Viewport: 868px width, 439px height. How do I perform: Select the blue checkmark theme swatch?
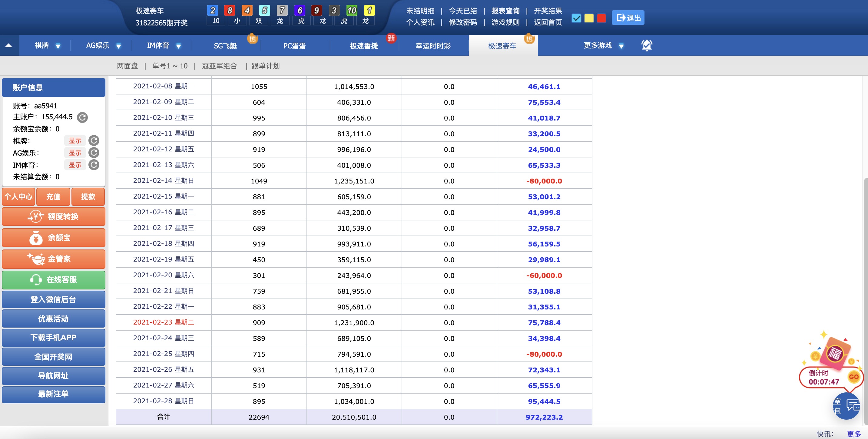point(576,18)
